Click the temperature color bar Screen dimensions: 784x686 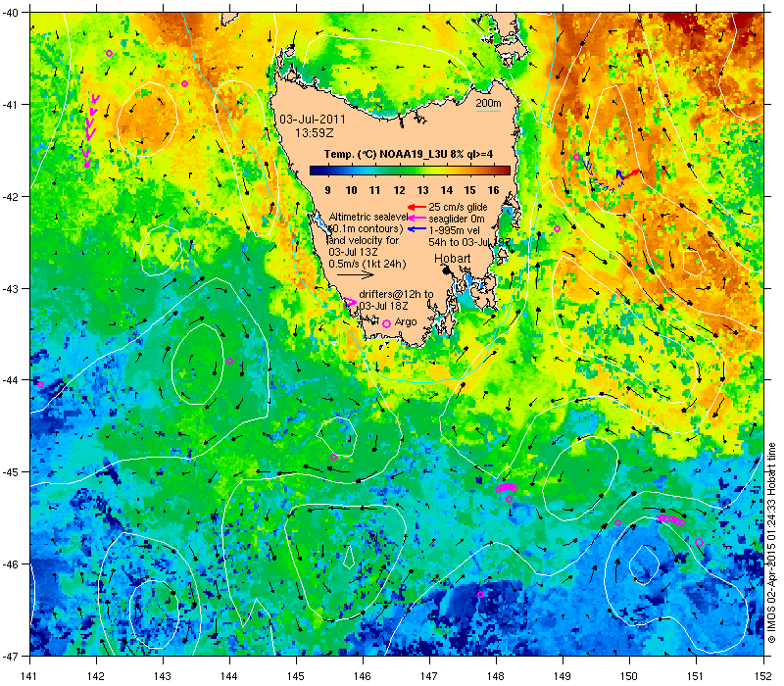(410, 171)
